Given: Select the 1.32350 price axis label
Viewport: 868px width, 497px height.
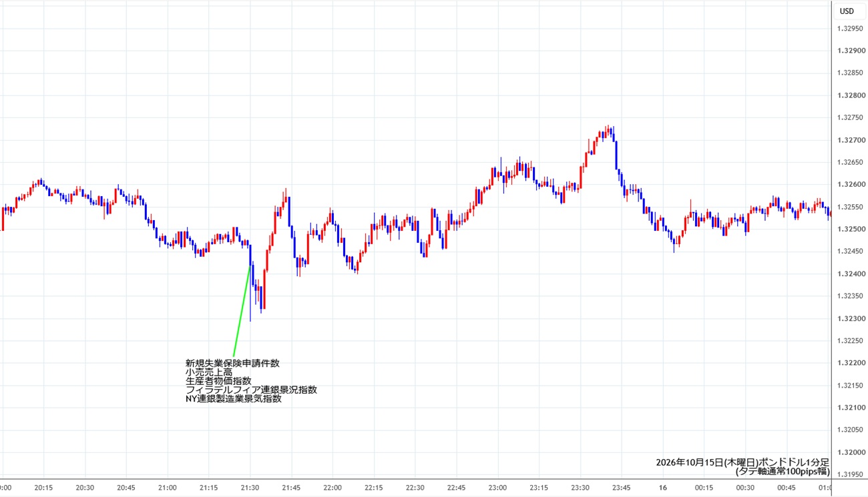Looking at the screenshot, I should click(x=849, y=296).
